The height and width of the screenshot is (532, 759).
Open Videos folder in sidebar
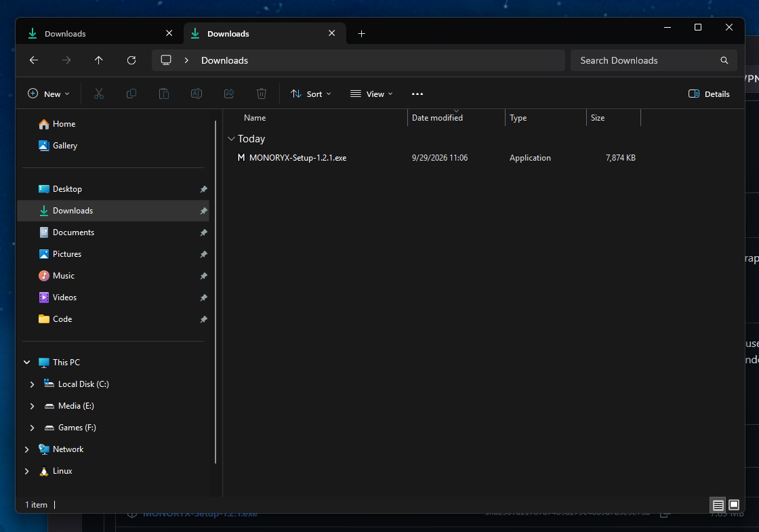coord(113,298)
